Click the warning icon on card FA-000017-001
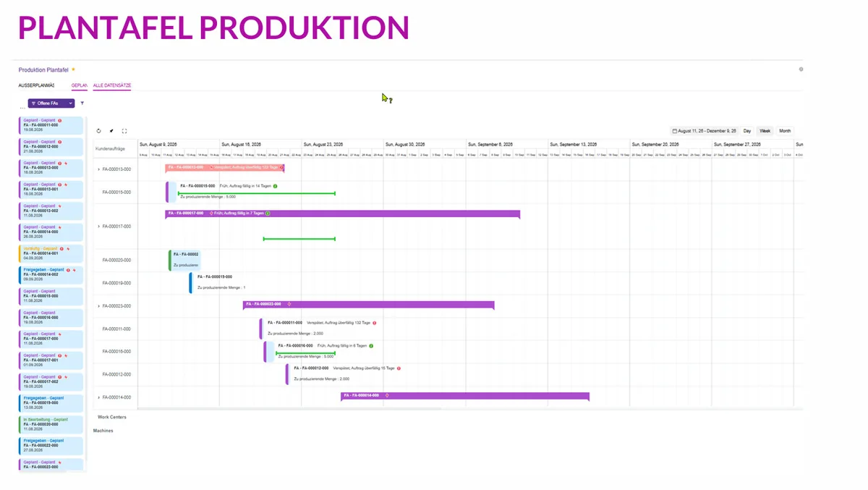 59,355
